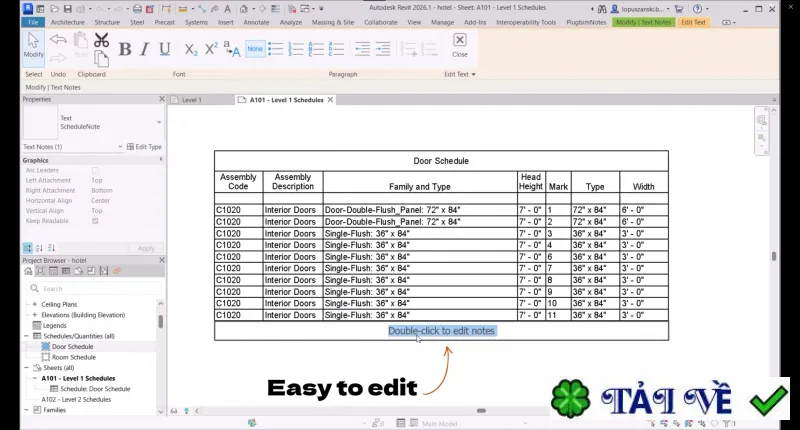Image resolution: width=800 pixels, height=430 pixels.
Task: Apply Bold formatting to text
Action: [125, 49]
